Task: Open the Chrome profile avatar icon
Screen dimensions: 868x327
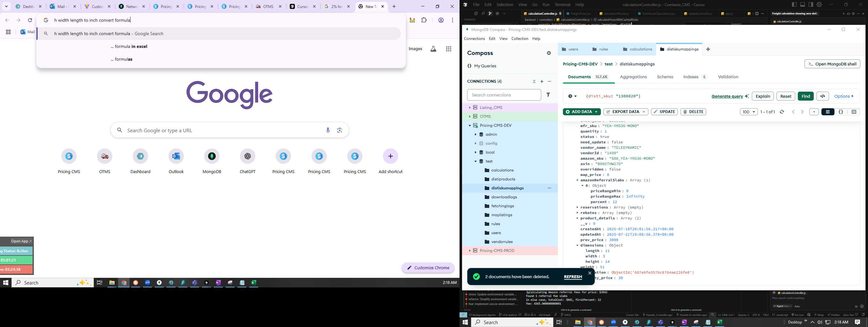Action: [441, 20]
